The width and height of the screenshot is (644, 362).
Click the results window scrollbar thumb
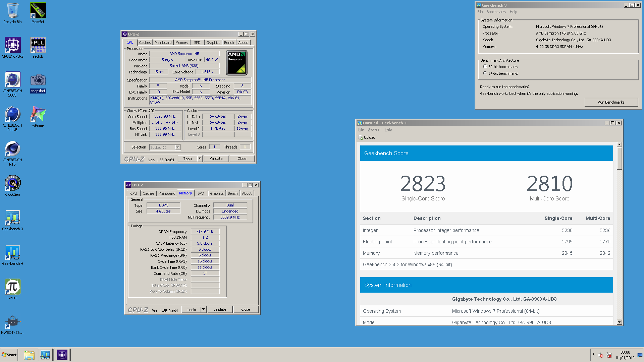tap(620, 158)
